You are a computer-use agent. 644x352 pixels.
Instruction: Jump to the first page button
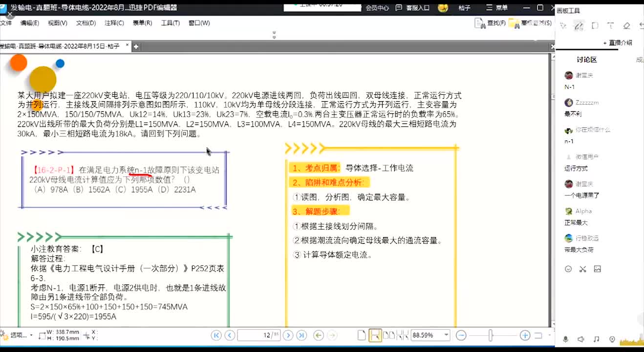click(x=216, y=335)
